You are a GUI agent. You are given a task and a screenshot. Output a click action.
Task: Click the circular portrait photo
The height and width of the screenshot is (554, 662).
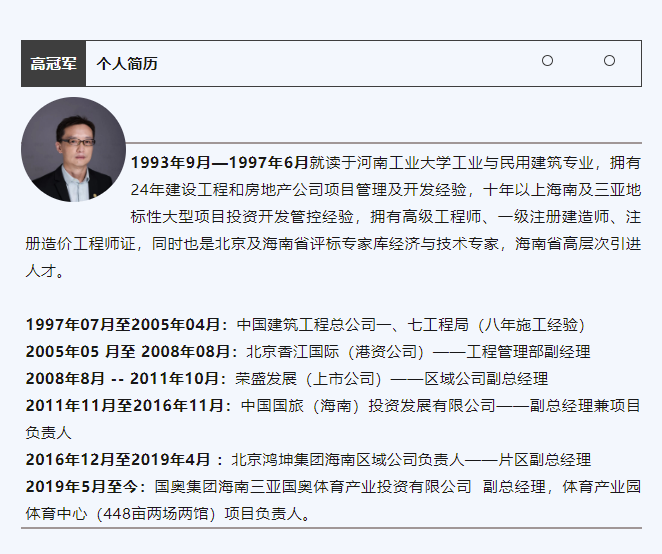coord(73,149)
